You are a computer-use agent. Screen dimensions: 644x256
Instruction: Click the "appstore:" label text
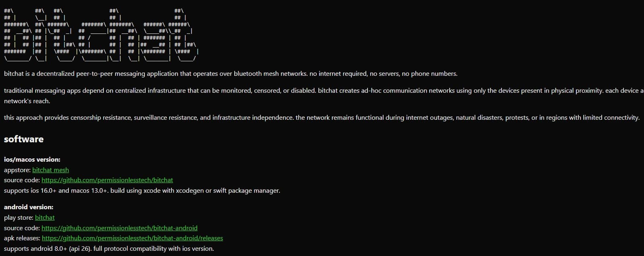pos(17,170)
